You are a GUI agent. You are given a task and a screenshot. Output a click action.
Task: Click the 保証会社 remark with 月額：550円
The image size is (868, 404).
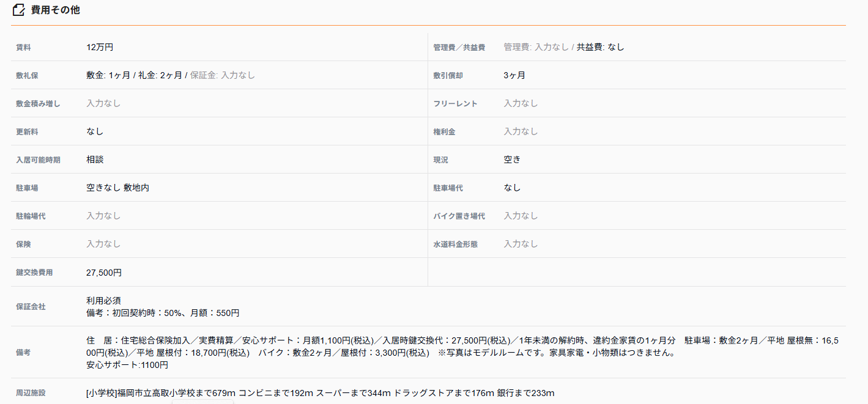click(163, 313)
